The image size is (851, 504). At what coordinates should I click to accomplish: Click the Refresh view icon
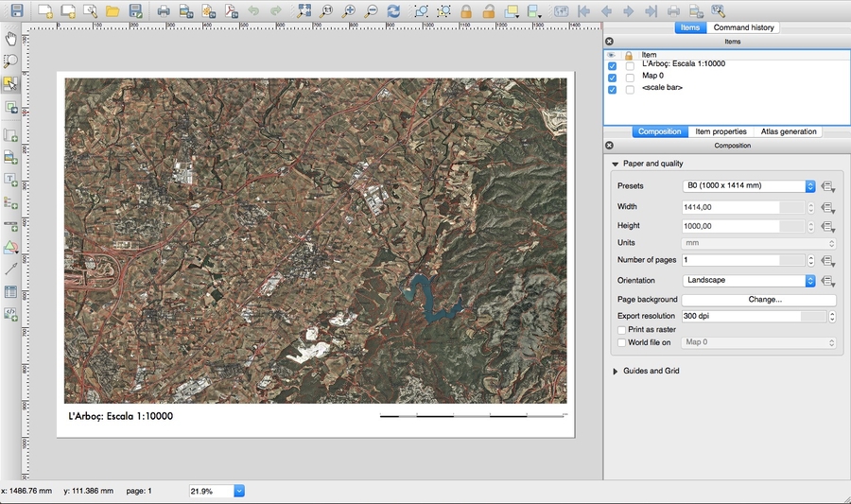click(x=393, y=11)
